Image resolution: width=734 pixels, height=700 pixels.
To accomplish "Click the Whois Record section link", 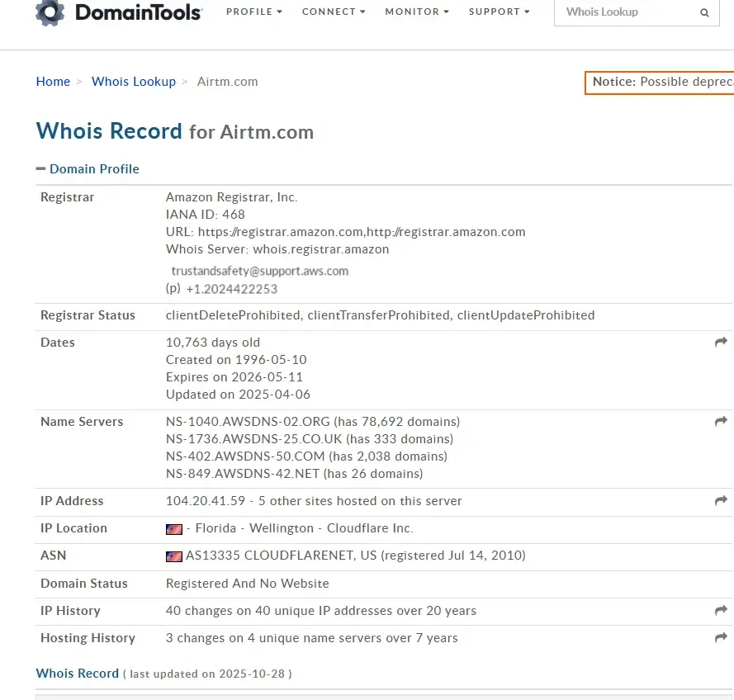I will [78, 674].
